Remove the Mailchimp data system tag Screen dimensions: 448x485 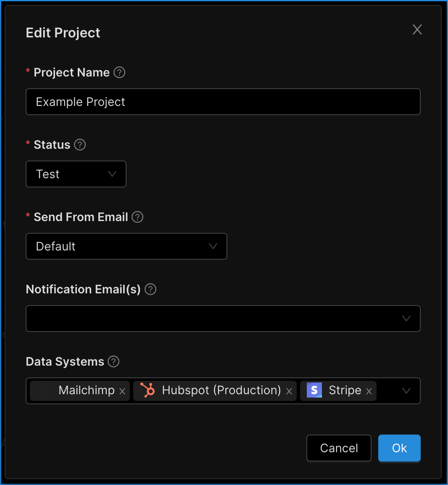point(122,391)
